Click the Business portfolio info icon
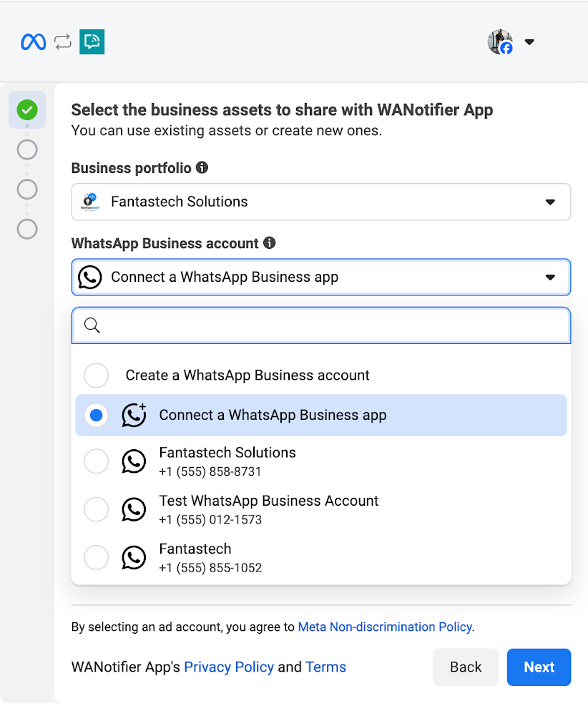Screen dimensions: 588x706 pos(202,167)
